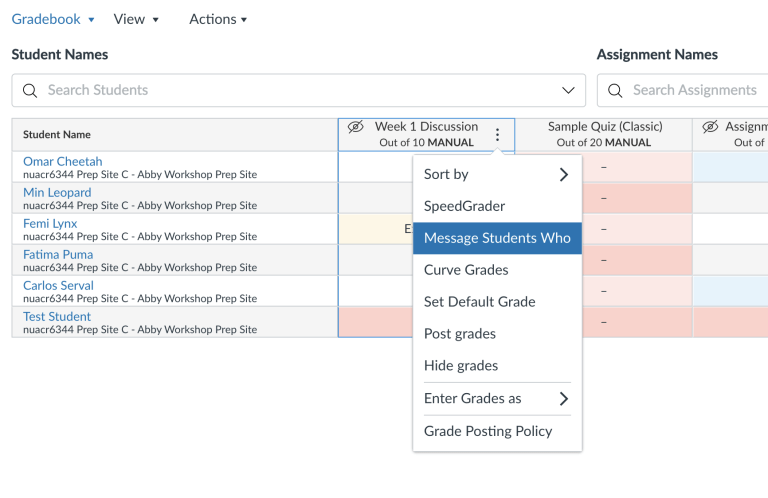This screenshot has width=768, height=498.
Task: Click the three-dot options icon for Week 1 Discussion
Action: point(497,135)
